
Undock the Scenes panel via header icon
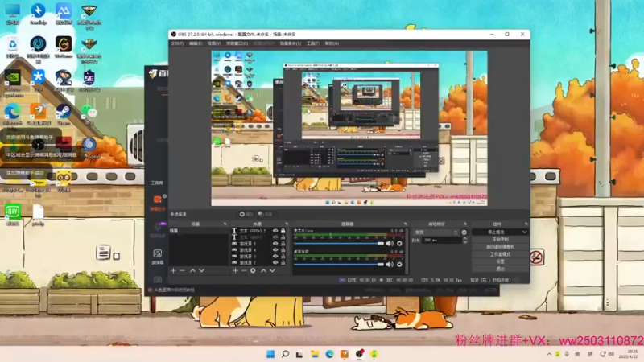[225, 224]
